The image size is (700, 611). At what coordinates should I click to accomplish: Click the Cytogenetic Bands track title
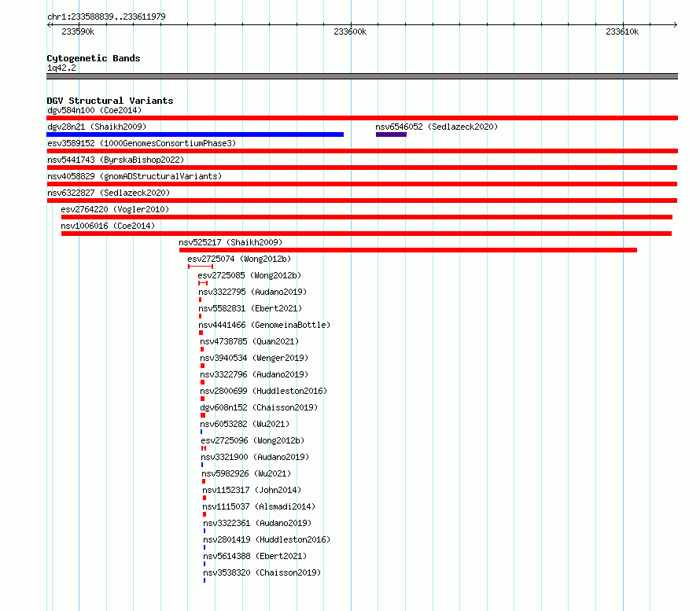pyautogui.click(x=94, y=58)
